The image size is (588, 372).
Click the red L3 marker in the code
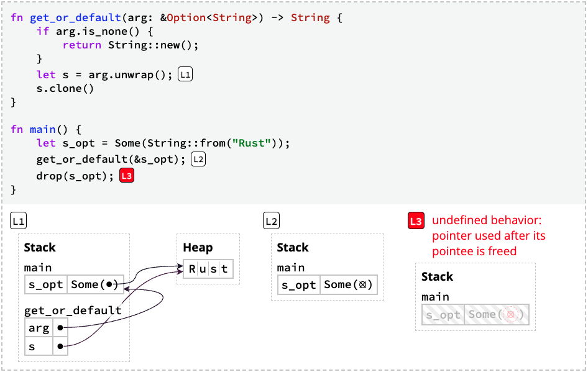[127, 176]
